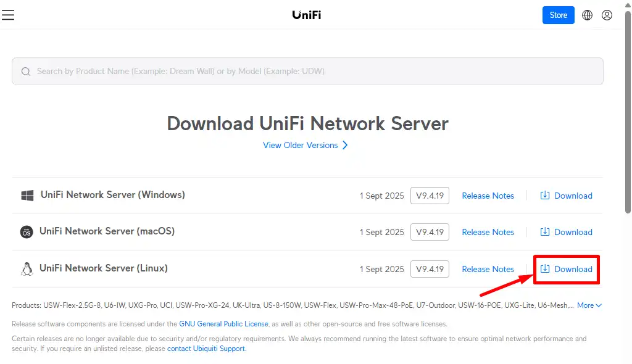Focus the product name search field
The width and height of the screenshot is (632, 364).
(307, 72)
